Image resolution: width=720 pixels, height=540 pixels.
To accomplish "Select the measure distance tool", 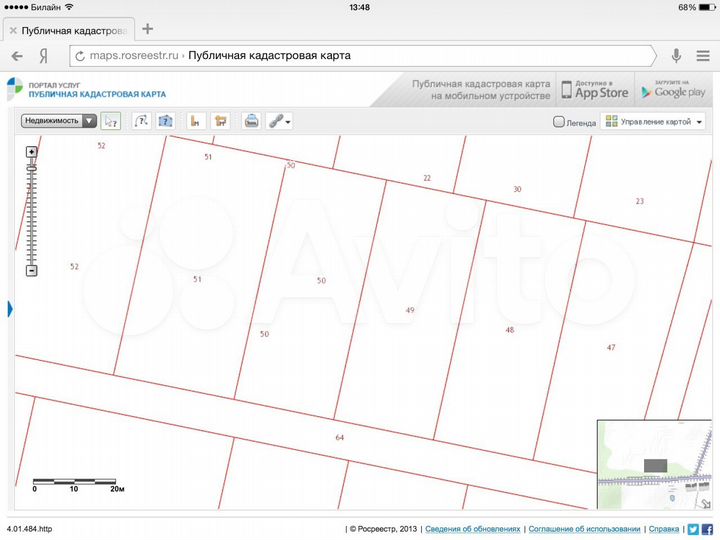I will point(195,121).
